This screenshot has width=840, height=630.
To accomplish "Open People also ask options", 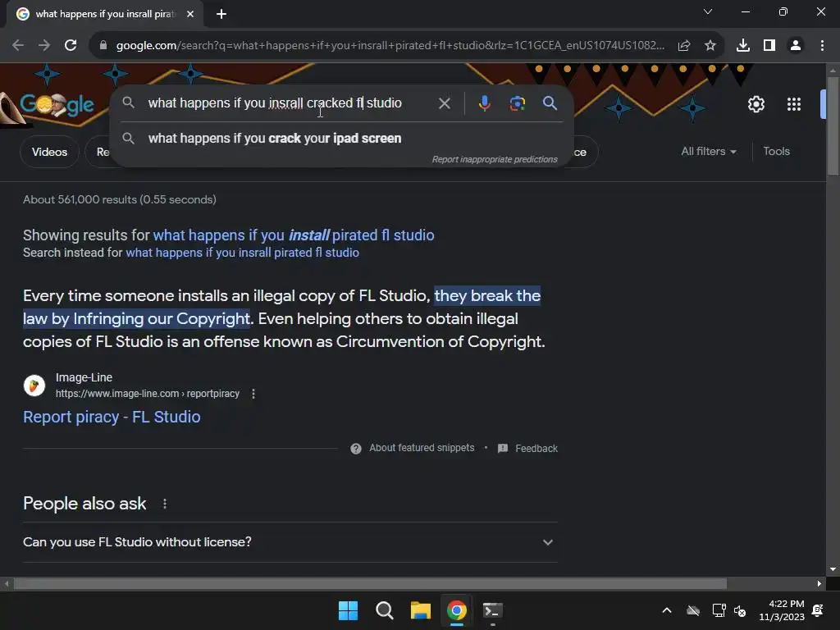I will point(165,504).
